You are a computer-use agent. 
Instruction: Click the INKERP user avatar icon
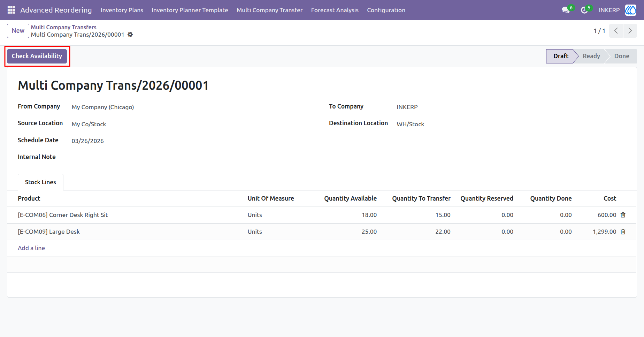630,10
